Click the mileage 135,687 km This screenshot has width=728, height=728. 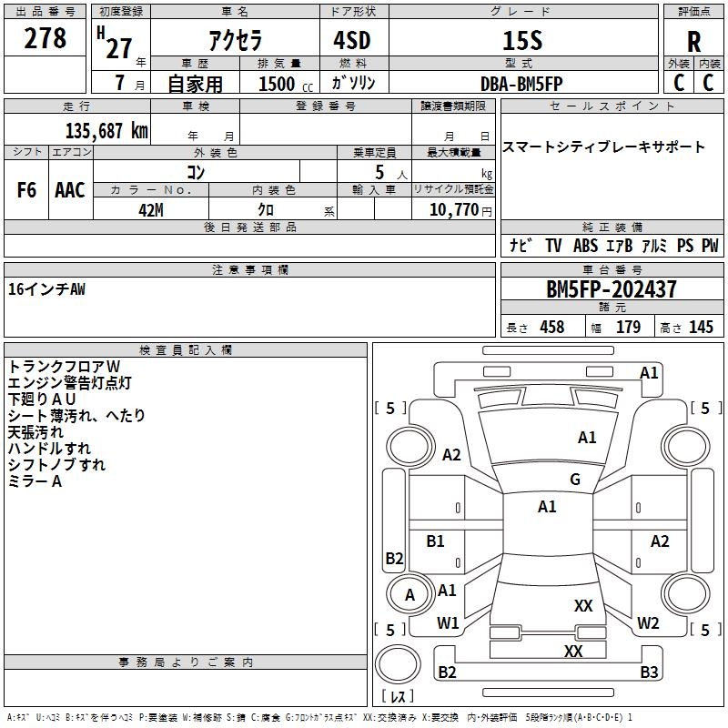[x=106, y=131]
